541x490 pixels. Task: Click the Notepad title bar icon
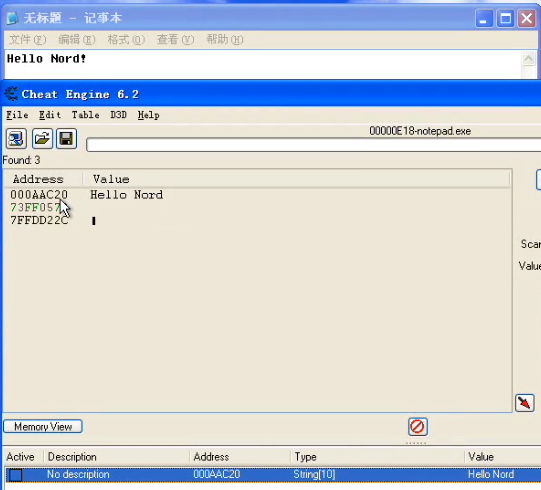click(x=12, y=18)
